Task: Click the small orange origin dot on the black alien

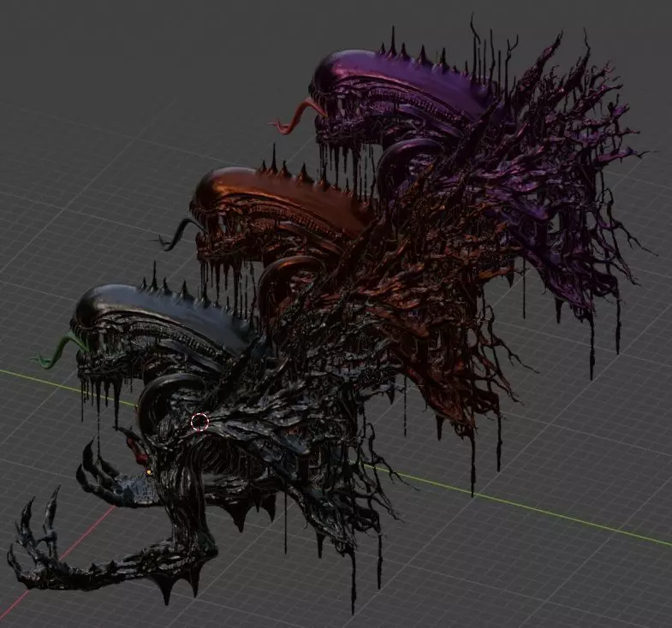Action: tap(149, 472)
